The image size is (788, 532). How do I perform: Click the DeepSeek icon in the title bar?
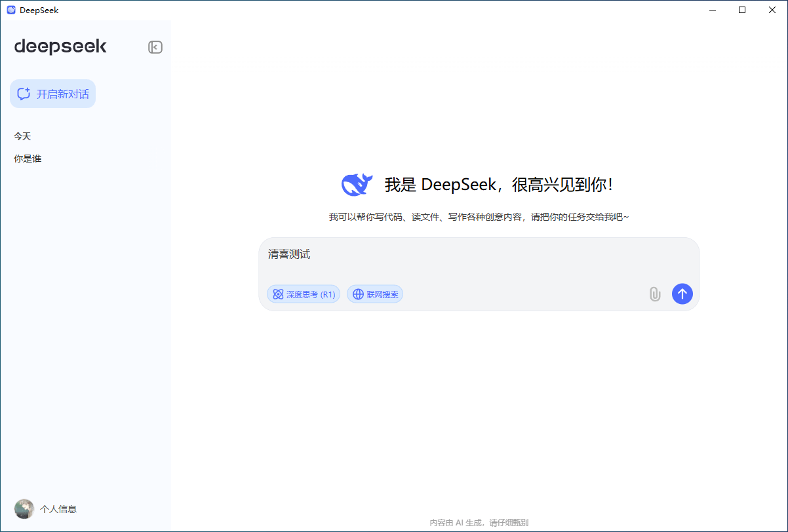10,10
